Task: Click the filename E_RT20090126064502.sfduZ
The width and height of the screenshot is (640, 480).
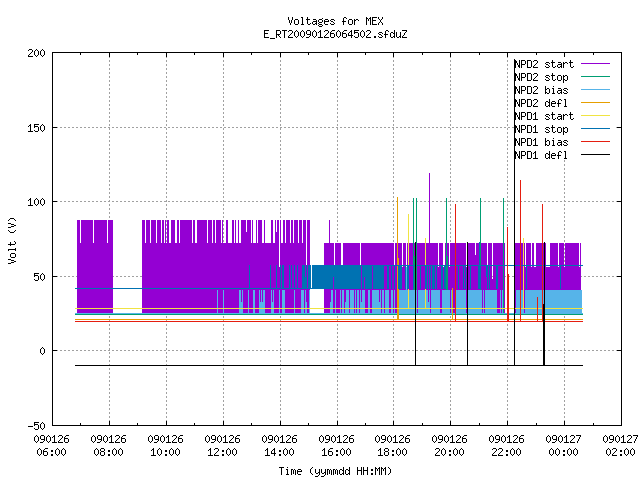Action: (335, 34)
